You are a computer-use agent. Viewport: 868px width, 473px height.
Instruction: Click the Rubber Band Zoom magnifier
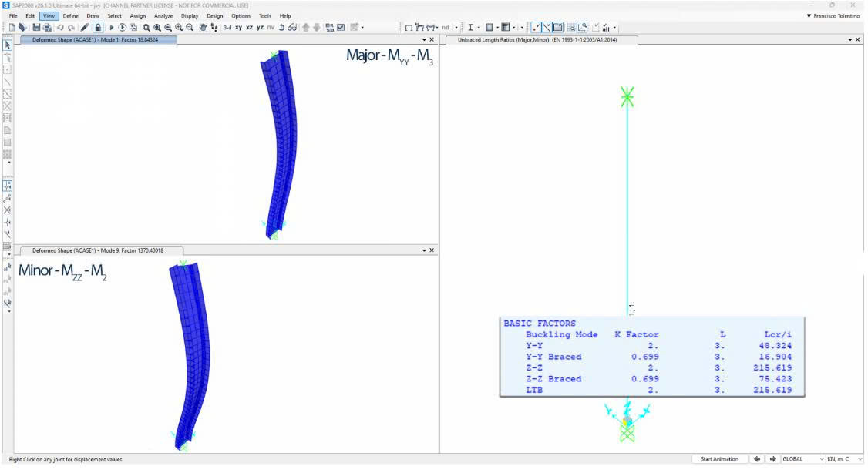click(146, 28)
